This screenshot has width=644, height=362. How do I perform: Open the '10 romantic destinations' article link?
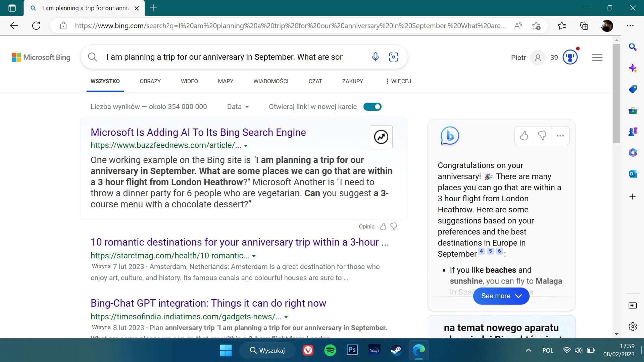pos(239,242)
